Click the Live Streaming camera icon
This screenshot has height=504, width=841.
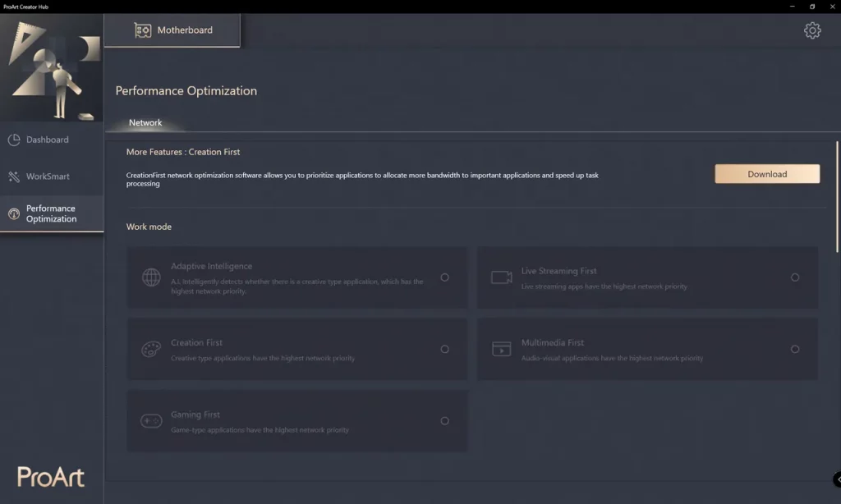click(502, 277)
